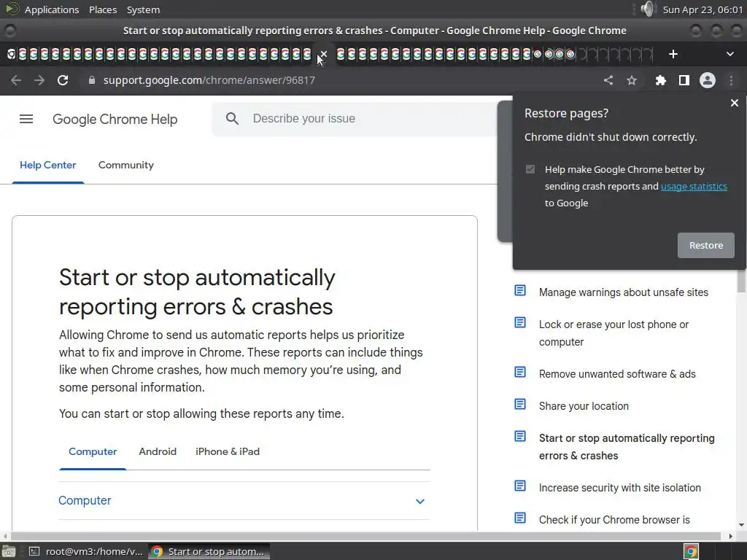The height and width of the screenshot is (560, 747).
Task: Switch to the Help Center tab
Action: click(47, 166)
